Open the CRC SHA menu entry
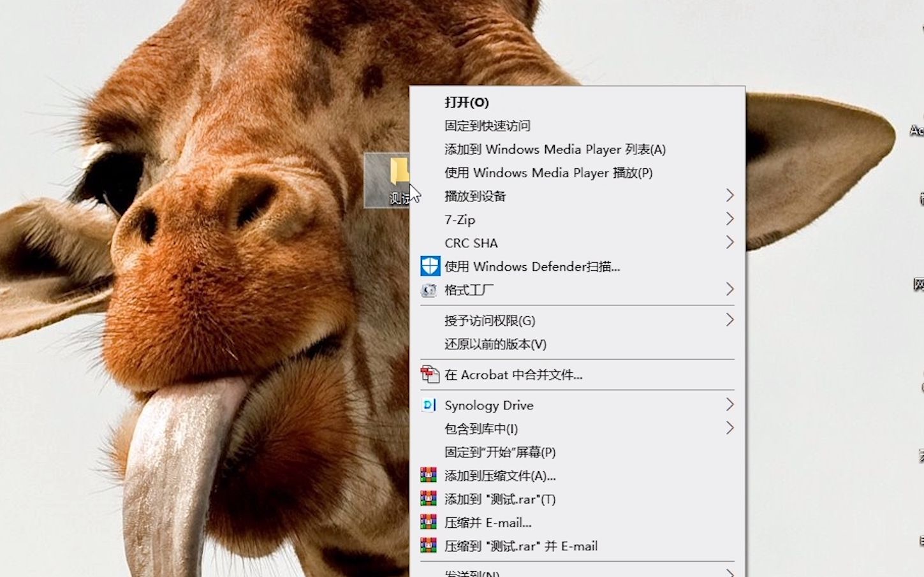Viewport: 924px width, 577px height. [x=577, y=243]
